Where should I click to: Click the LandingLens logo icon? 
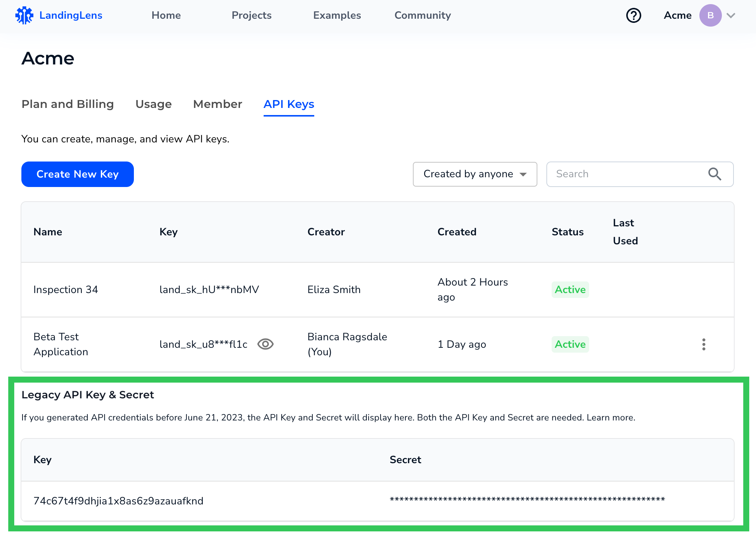click(24, 15)
